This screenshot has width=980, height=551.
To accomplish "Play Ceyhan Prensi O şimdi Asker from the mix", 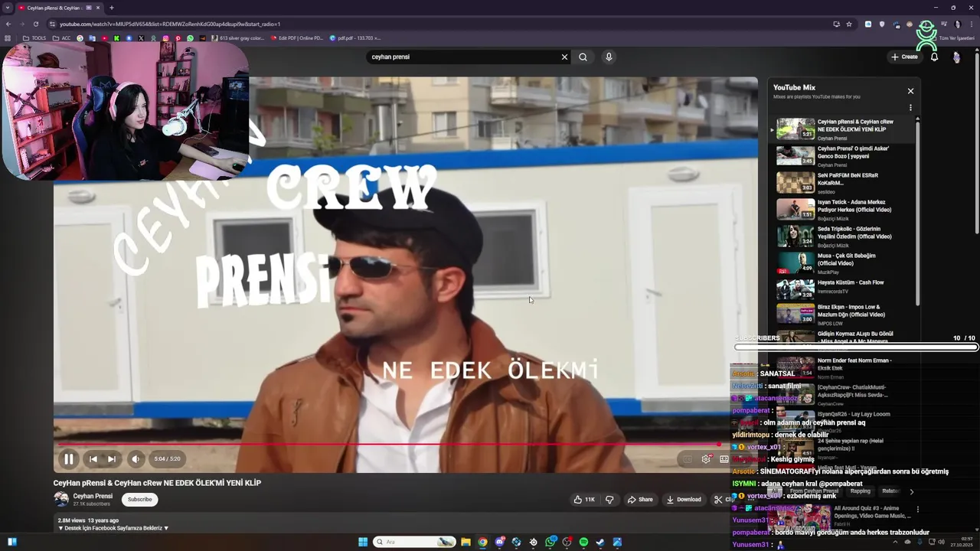I will click(842, 155).
